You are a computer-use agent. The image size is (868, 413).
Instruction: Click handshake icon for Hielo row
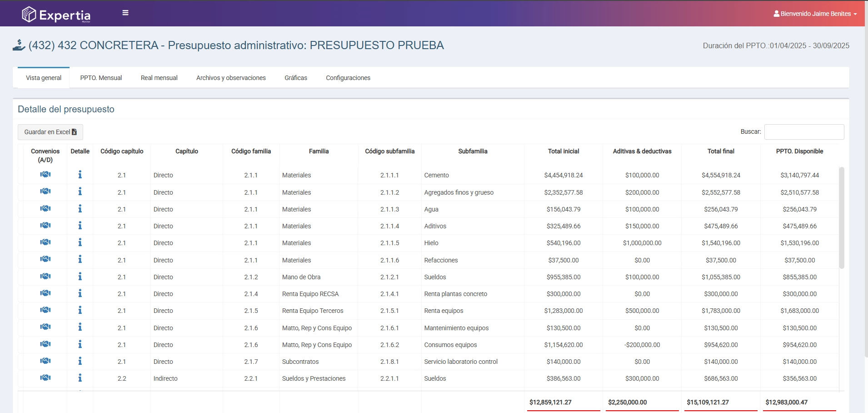tap(45, 242)
